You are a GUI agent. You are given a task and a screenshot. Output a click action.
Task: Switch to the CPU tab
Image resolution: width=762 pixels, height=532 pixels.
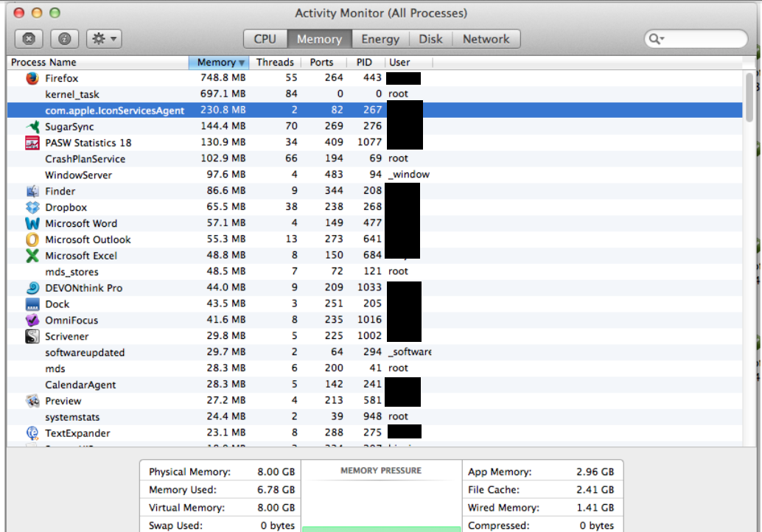pos(265,39)
